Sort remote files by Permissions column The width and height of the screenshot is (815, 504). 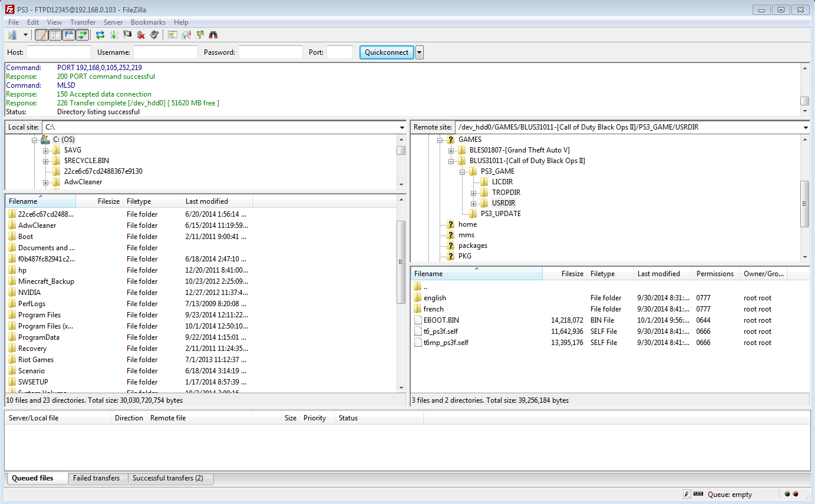(x=715, y=274)
